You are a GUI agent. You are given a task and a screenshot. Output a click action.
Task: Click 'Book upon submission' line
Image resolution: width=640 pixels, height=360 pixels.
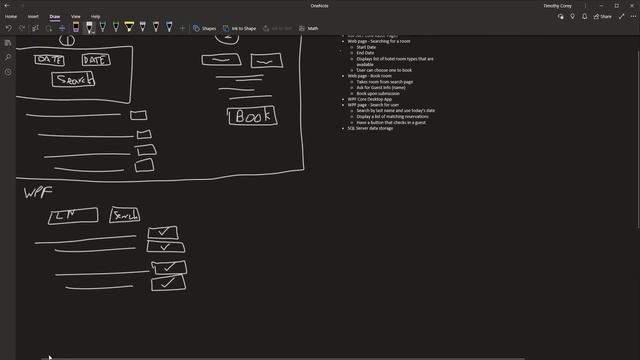pyautogui.click(x=378, y=93)
